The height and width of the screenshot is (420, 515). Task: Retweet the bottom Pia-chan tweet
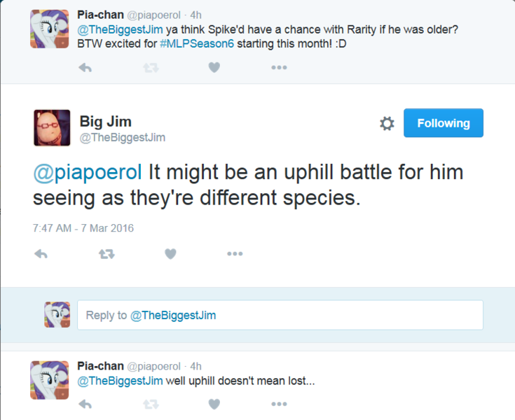click(151, 404)
